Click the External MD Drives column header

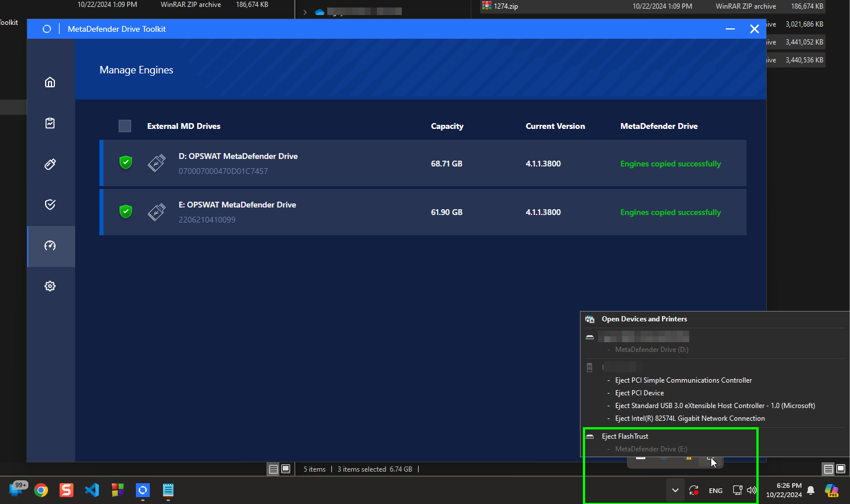(x=184, y=126)
